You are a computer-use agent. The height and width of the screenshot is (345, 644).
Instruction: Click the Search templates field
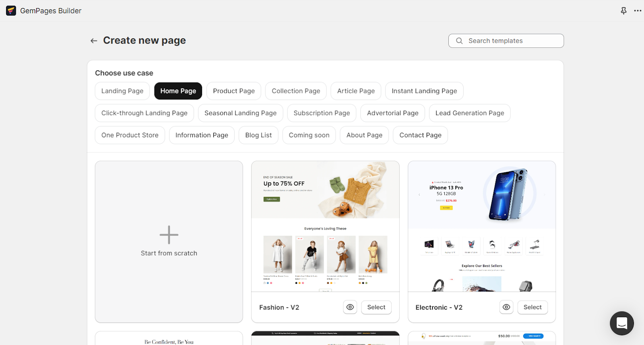coord(506,41)
